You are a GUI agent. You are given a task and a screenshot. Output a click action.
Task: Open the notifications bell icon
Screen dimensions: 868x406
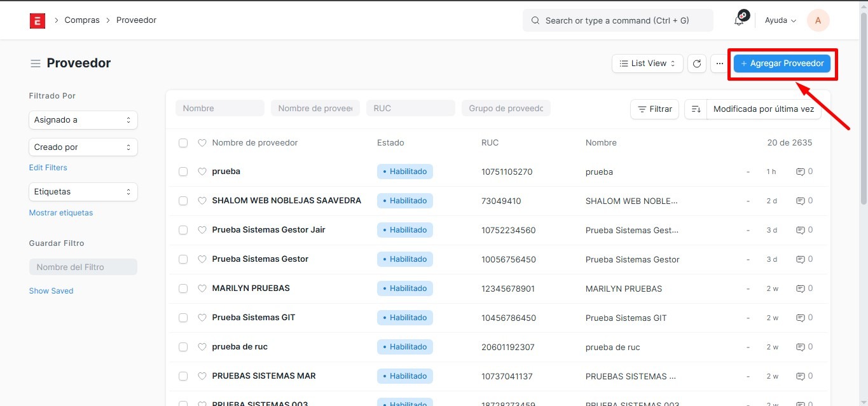pyautogui.click(x=739, y=20)
